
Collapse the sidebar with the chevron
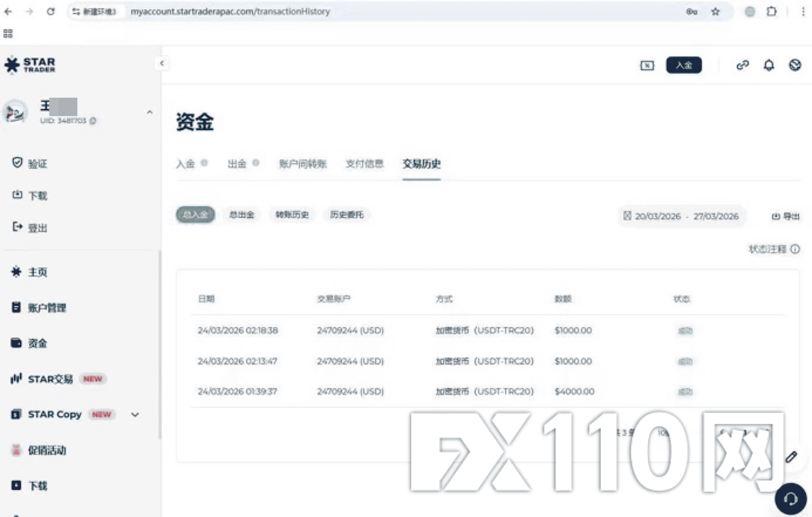click(162, 63)
